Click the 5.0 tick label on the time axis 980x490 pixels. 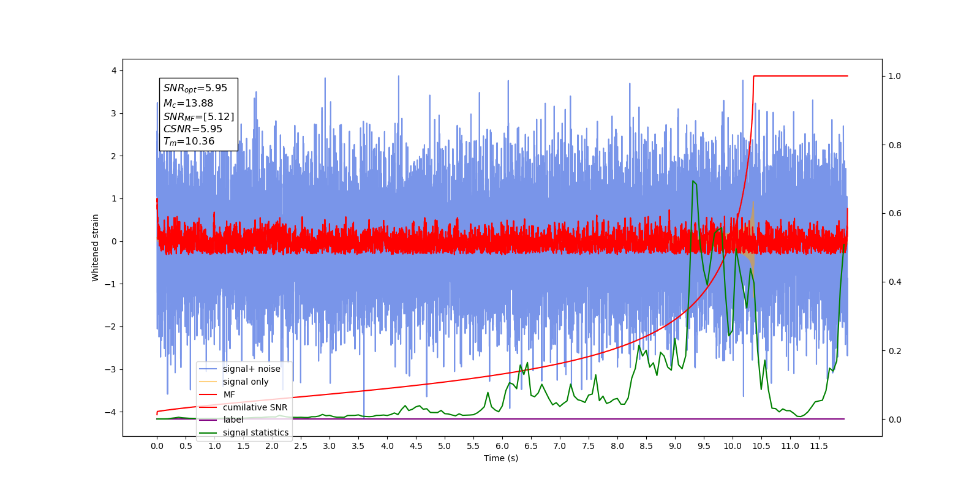(445, 446)
